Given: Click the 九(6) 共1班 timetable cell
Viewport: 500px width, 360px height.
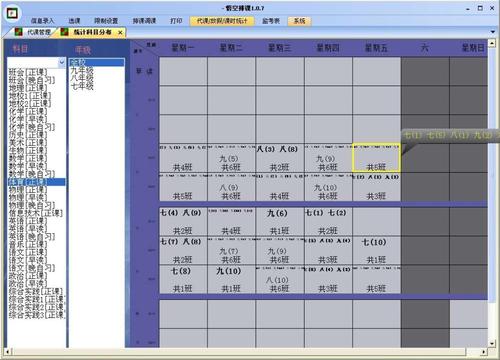Looking at the screenshot, I should 280,222.
